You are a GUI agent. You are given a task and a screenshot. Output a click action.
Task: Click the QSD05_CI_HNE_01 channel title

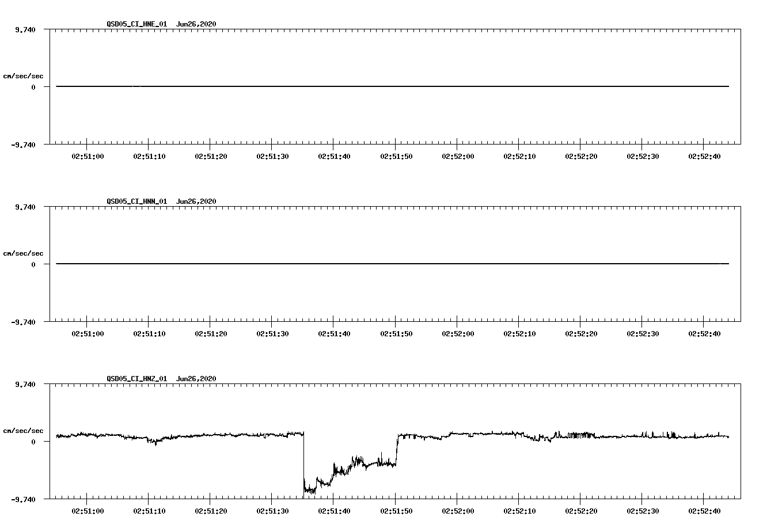click(x=137, y=24)
